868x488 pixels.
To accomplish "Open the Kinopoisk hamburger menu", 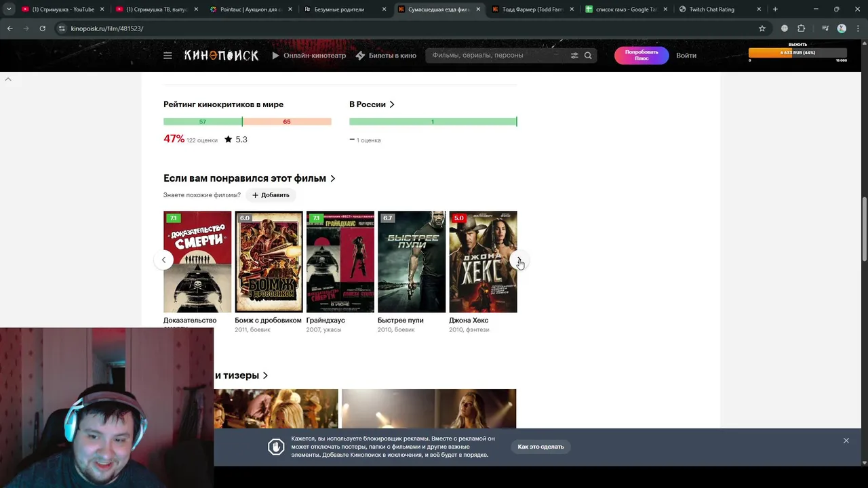I will pos(167,56).
